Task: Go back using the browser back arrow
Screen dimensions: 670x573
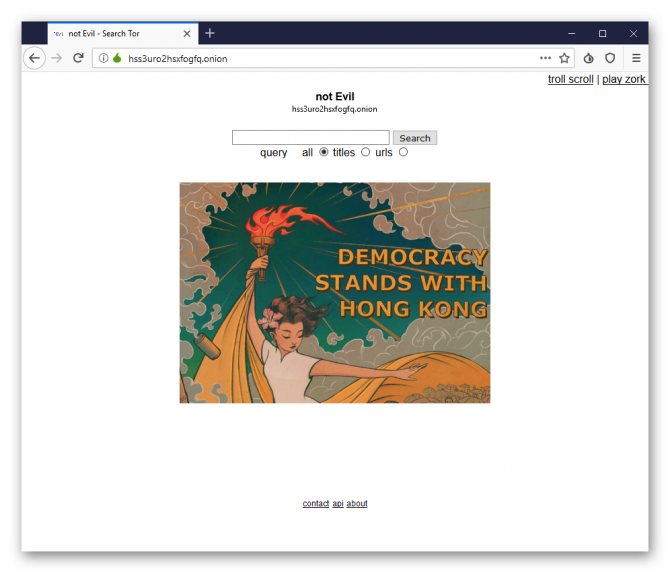Action: pyautogui.click(x=34, y=58)
